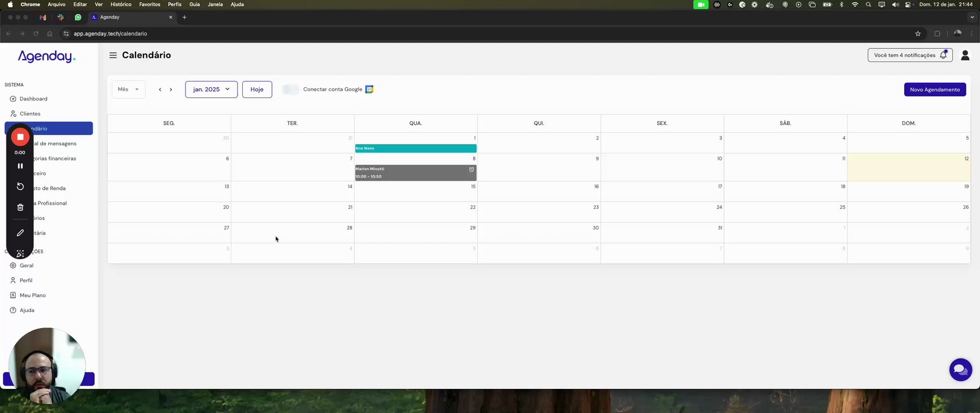Click the macOS Spotlight search icon
The image size is (980, 413).
tap(868, 5)
